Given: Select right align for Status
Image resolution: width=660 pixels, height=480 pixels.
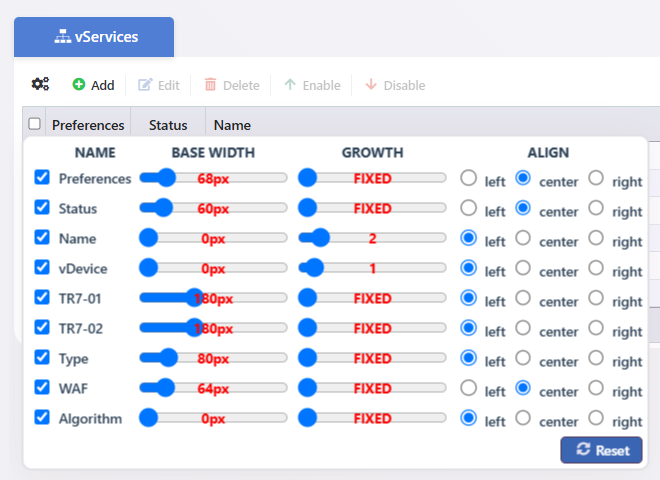Looking at the screenshot, I should pos(596,208).
